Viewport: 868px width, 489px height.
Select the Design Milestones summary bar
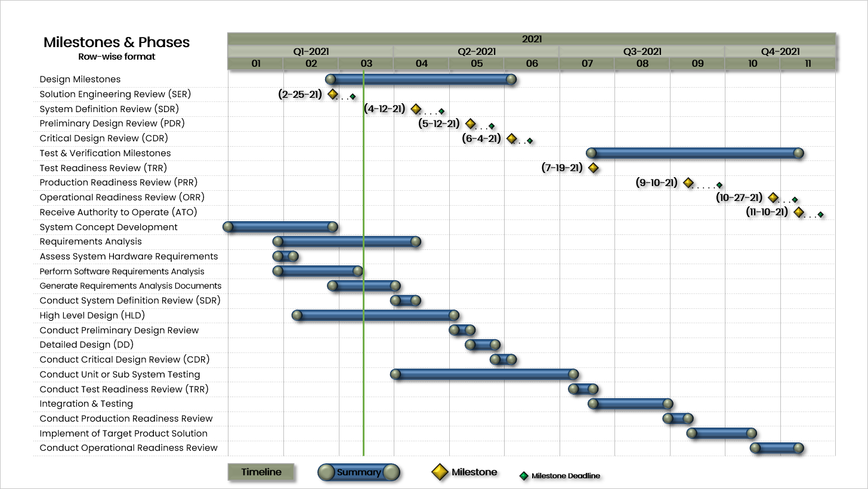(x=421, y=79)
